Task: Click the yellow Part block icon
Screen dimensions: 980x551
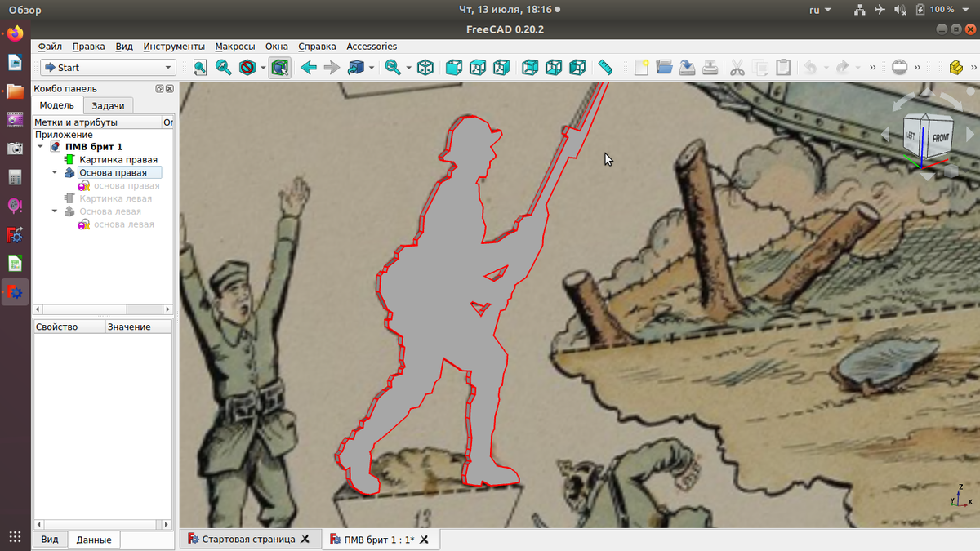Action: pyautogui.click(x=957, y=68)
